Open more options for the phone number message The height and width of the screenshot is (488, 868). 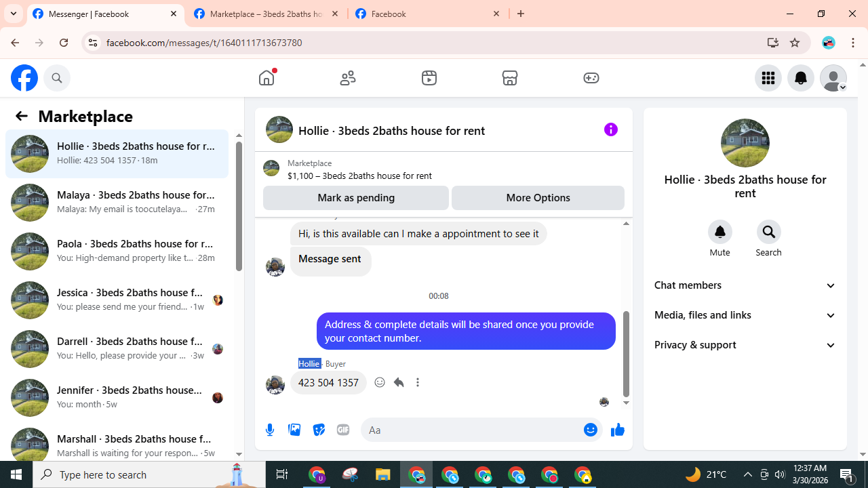click(x=418, y=382)
